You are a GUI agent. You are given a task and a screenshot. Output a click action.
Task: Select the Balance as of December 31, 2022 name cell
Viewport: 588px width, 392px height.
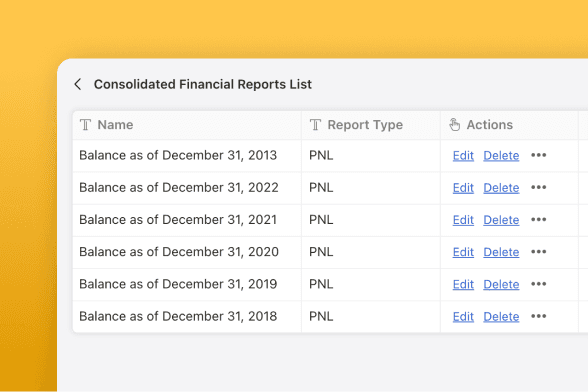pyautogui.click(x=187, y=188)
